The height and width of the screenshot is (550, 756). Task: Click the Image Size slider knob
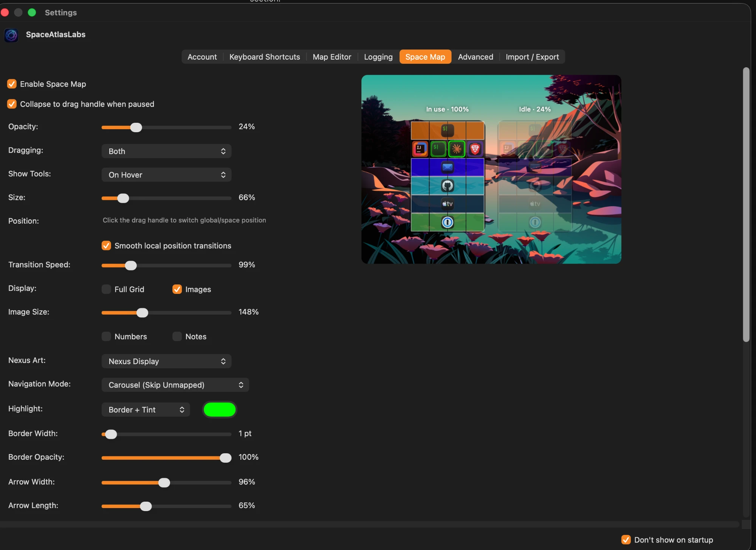click(142, 313)
